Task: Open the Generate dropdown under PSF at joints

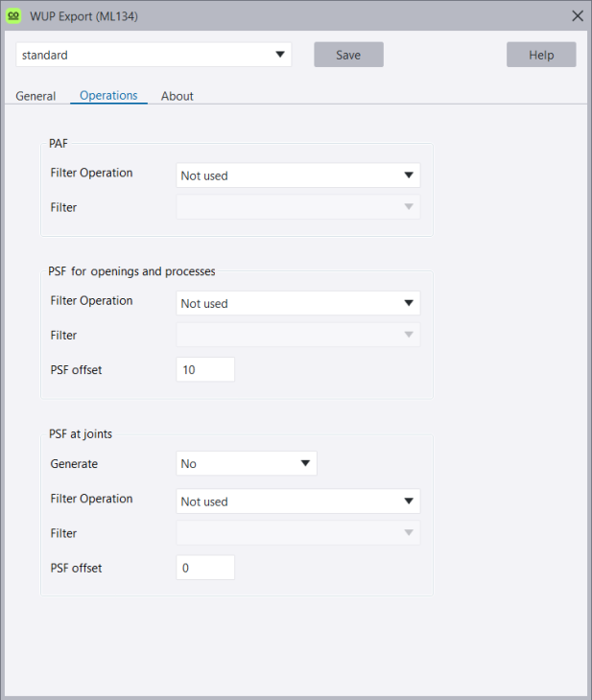Action: [247, 463]
